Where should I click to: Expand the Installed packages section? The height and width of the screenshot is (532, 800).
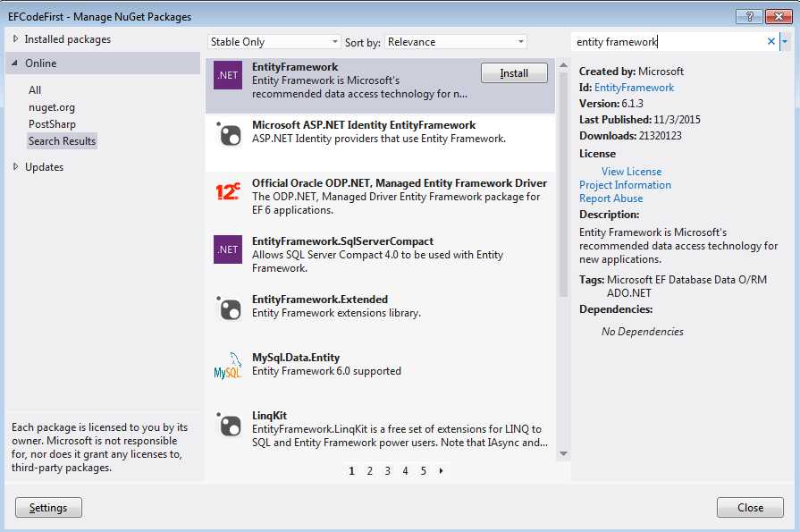coord(15,38)
